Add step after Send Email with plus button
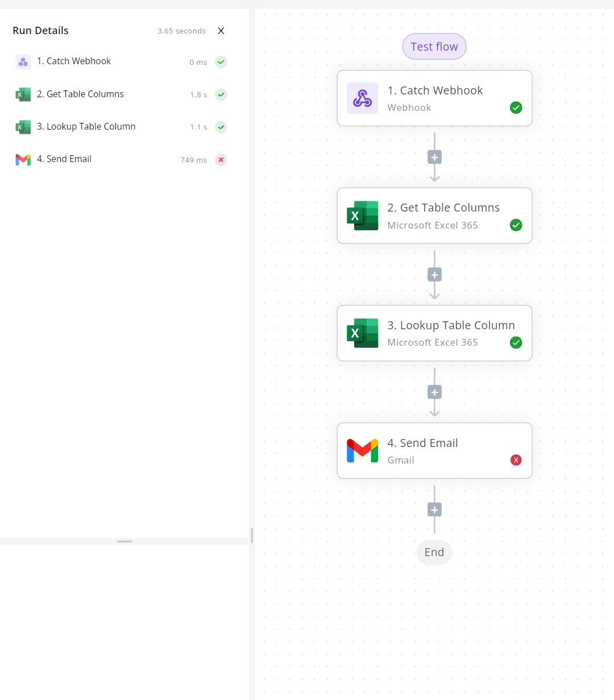 [x=434, y=510]
